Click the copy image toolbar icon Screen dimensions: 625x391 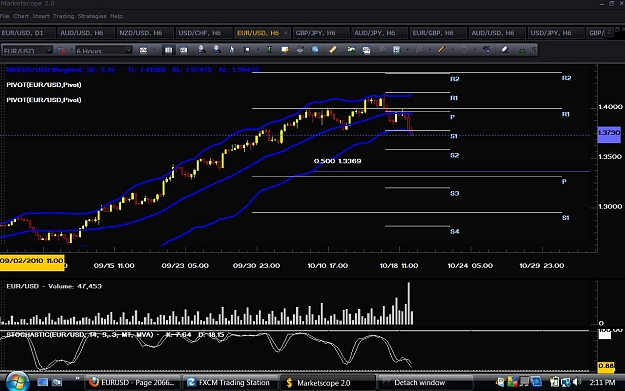pos(366,50)
